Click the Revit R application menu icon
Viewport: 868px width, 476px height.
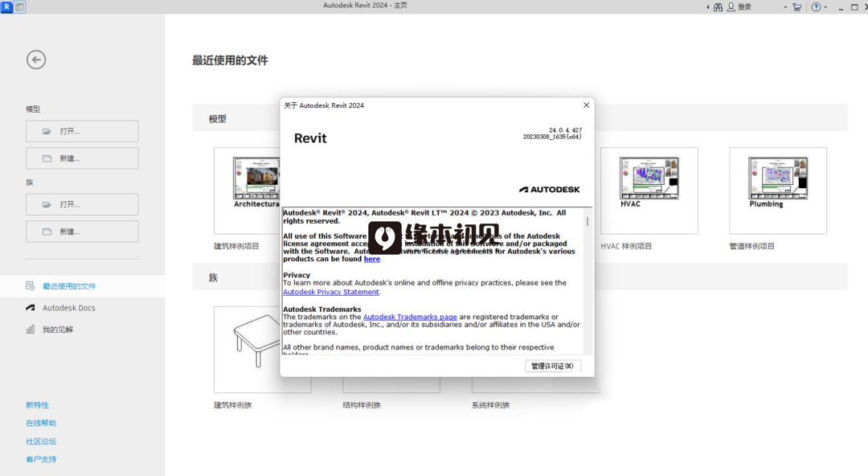(x=6, y=6)
